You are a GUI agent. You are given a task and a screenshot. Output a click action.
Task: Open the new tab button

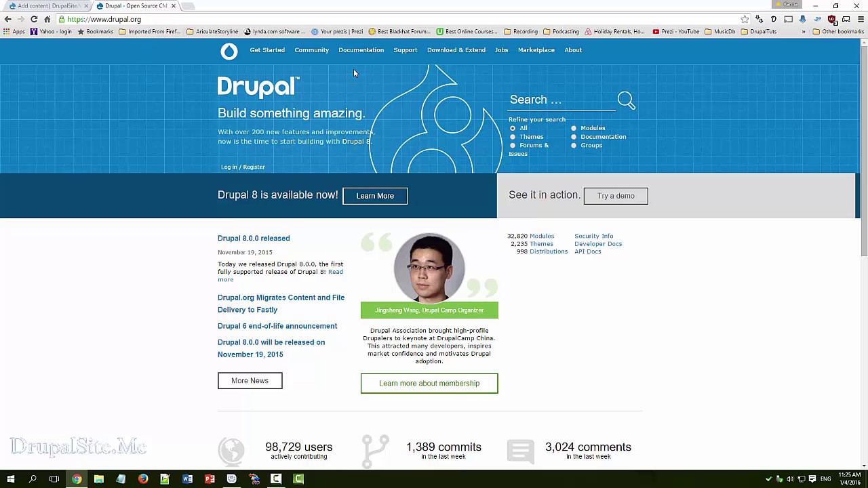(x=189, y=6)
